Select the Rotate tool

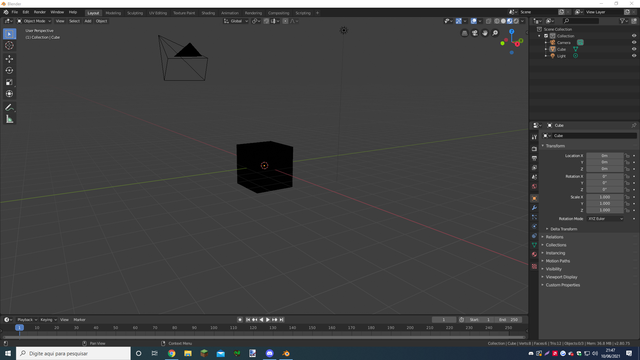[9, 71]
